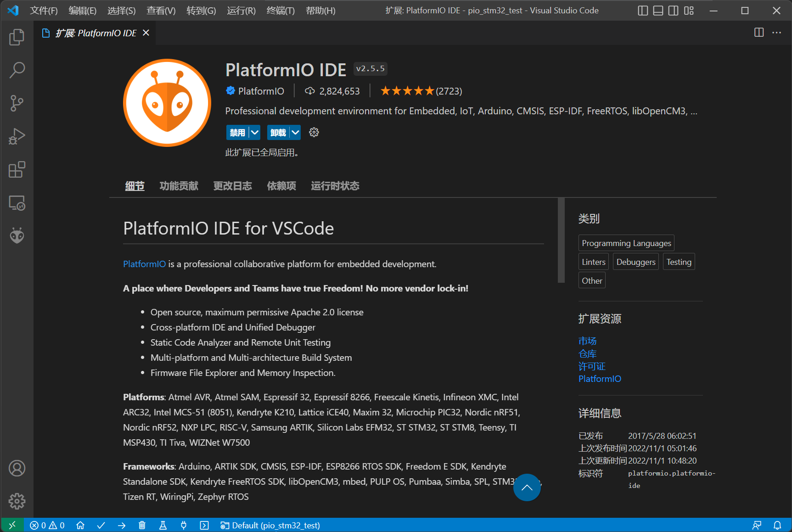Open PlatformIO alien-head sidebar view
The image size is (792, 532).
point(17,235)
